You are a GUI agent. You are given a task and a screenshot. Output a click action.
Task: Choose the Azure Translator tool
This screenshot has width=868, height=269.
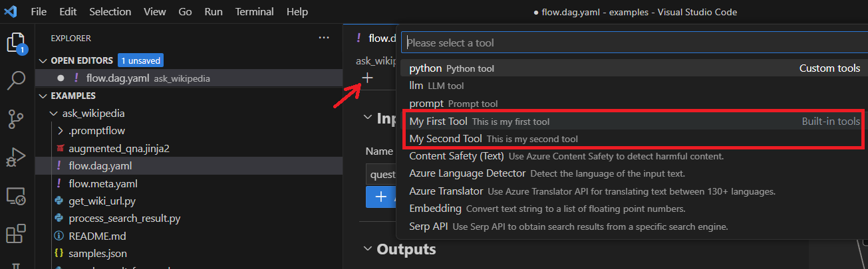(x=446, y=191)
